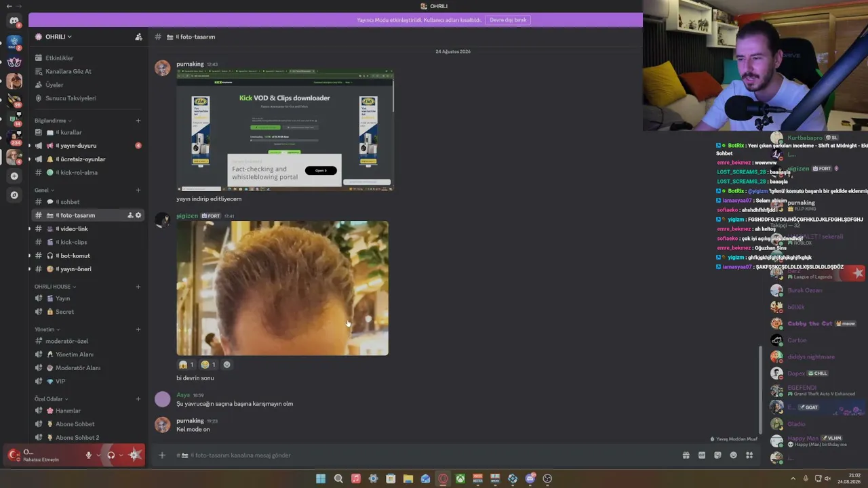Open Windows taskbar search
This screenshot has height=488, width=868.
click(338, 479)
